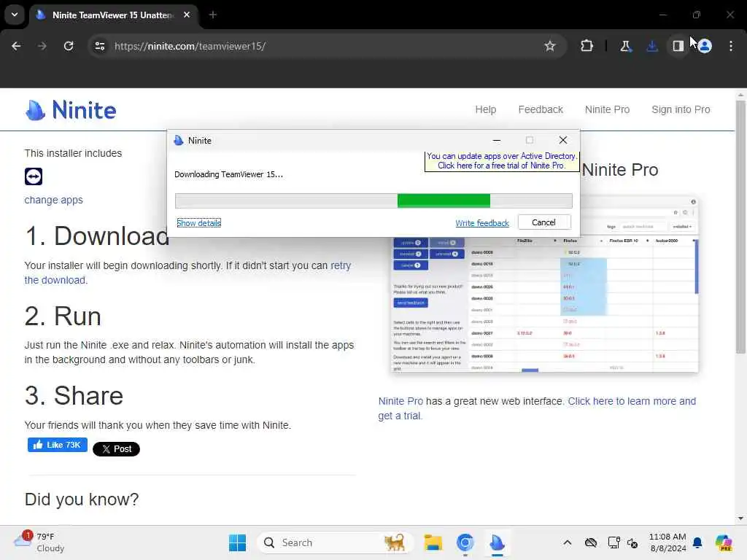Click the browser forward arrow
This screenshot has height=560, width=747.
click(x=42, y=46)
